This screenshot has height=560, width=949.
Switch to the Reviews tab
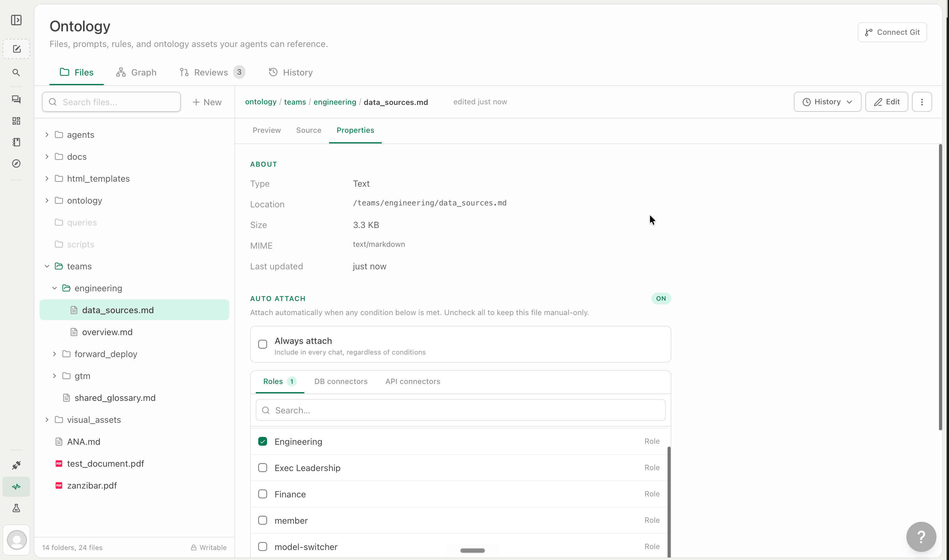point(212,72)
